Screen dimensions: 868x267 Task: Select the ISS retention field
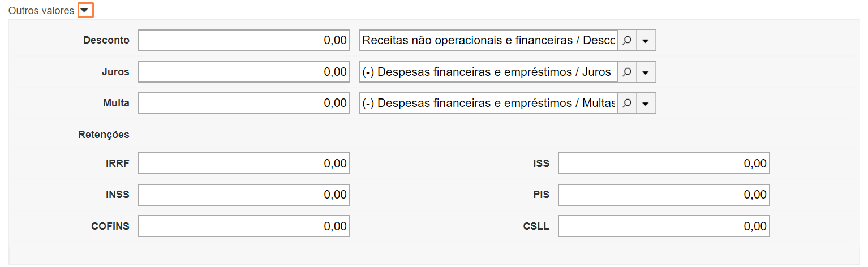point(664,163)
